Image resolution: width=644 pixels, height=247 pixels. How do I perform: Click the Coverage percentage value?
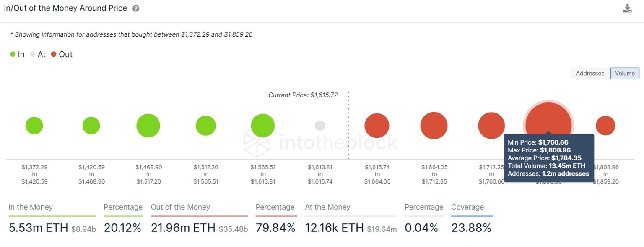471,228
